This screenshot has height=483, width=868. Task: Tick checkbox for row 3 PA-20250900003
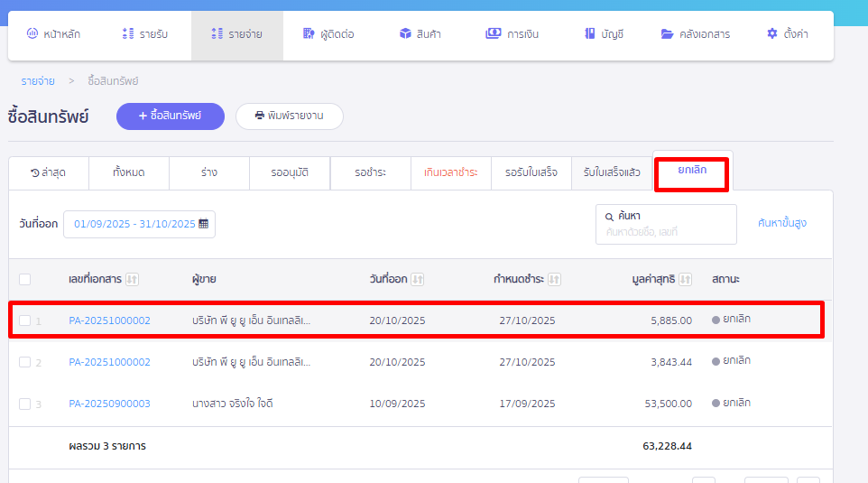tap(24, 404)
